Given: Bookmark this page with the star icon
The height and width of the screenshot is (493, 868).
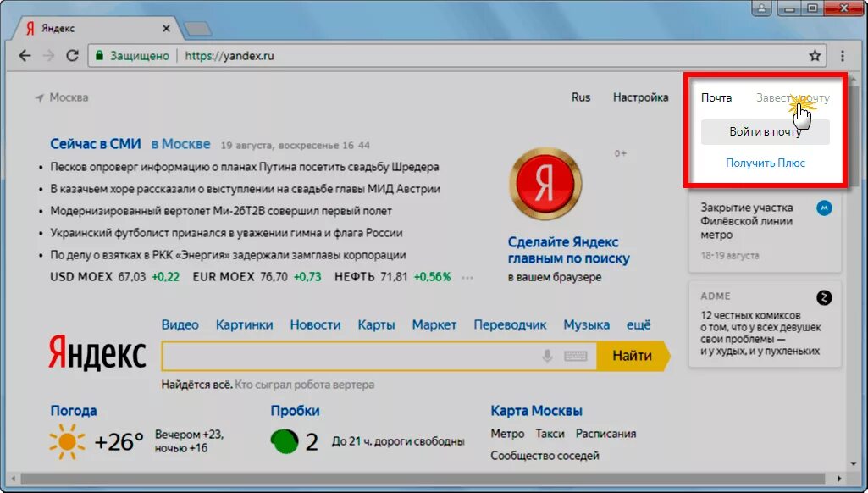Looking at the screenshot, I should 815,55.
